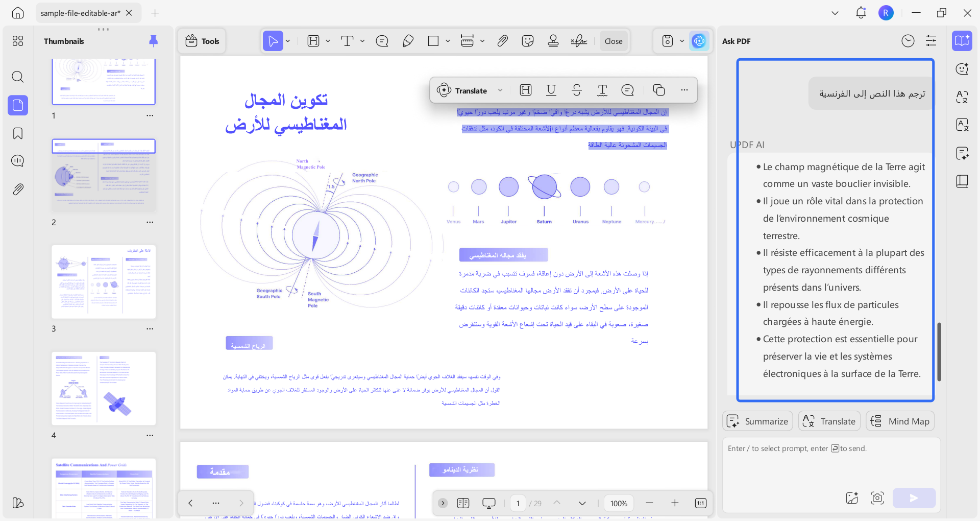Image resolution: width=980 pixels, height=521 pixels.
Task: Expand save options dropdown arrow
Action: pyautogui.click(x=682, y=41)
